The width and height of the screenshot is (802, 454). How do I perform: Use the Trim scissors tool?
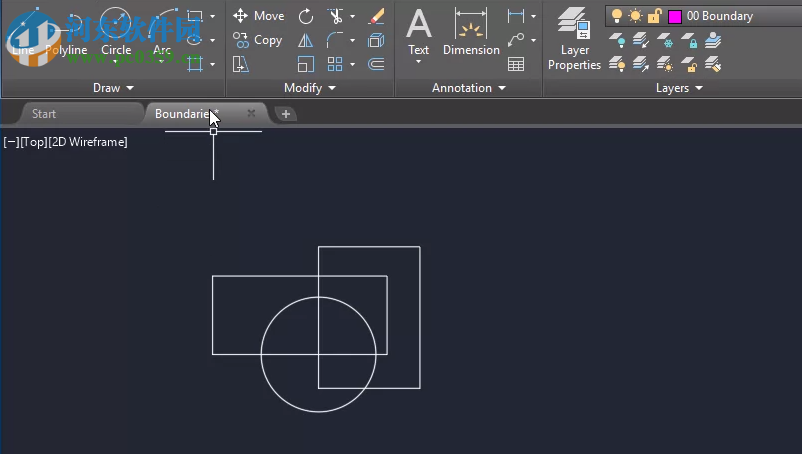(336, 16)
